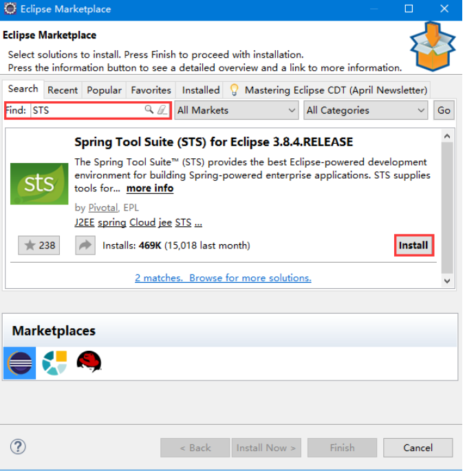Select the Obeo marketplace icon
This screenshot has height=476, width=465.
54,365
